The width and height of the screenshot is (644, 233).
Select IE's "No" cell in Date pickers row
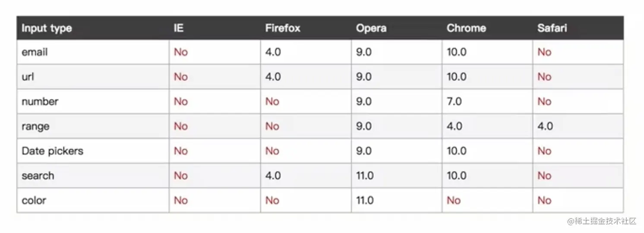click(181, 151)
